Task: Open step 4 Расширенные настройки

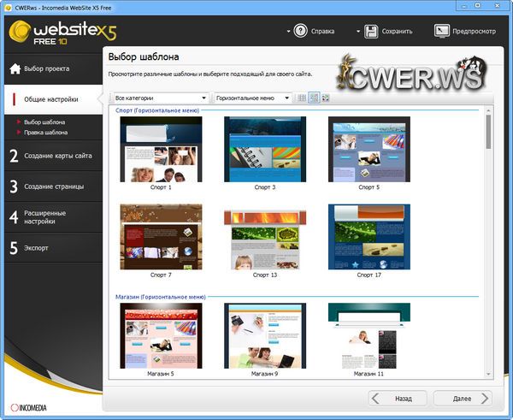Action: click(53, 217)
